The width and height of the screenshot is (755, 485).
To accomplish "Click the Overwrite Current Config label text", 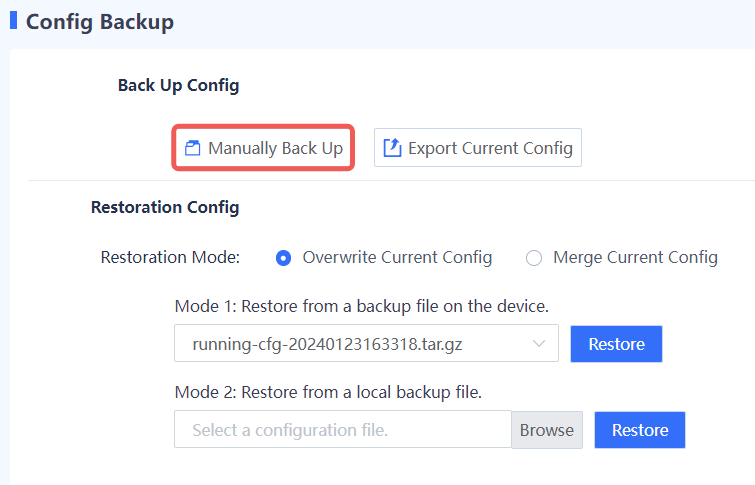I will click(x=397, y=258).
